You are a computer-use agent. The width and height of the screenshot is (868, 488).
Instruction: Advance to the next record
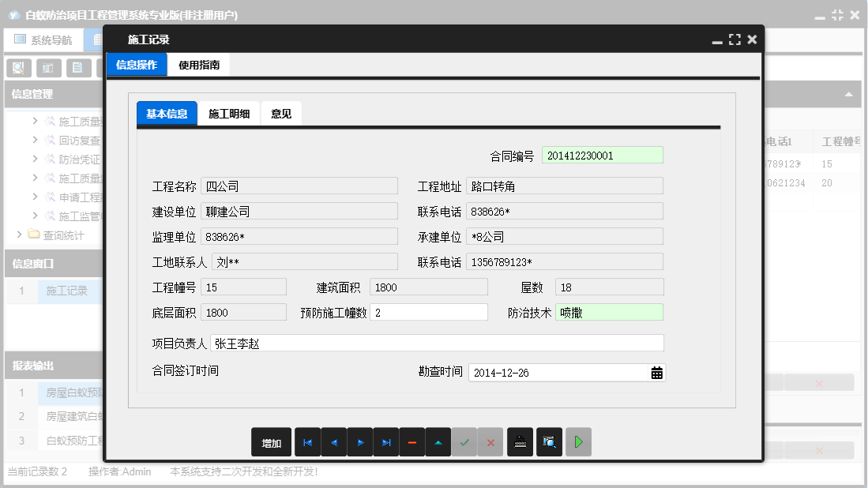[359, 442]
